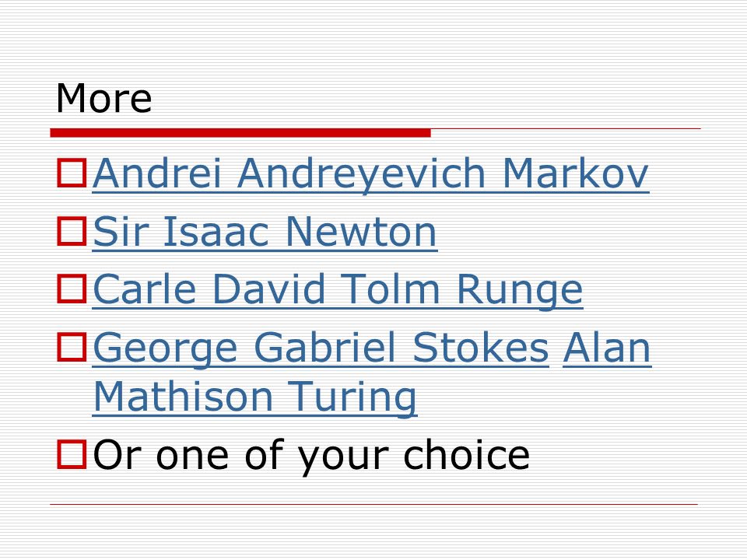
Task: Click the thin red line right of thick bar
Action: (566, 128)
